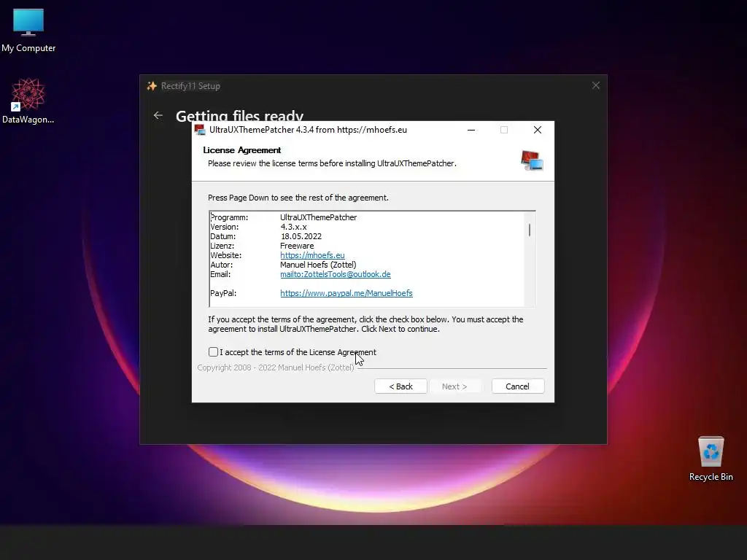The width and height of the screenshot is (747, 560).
Task: Click the '4.3.x.x' version value
Action: (293, 227)
